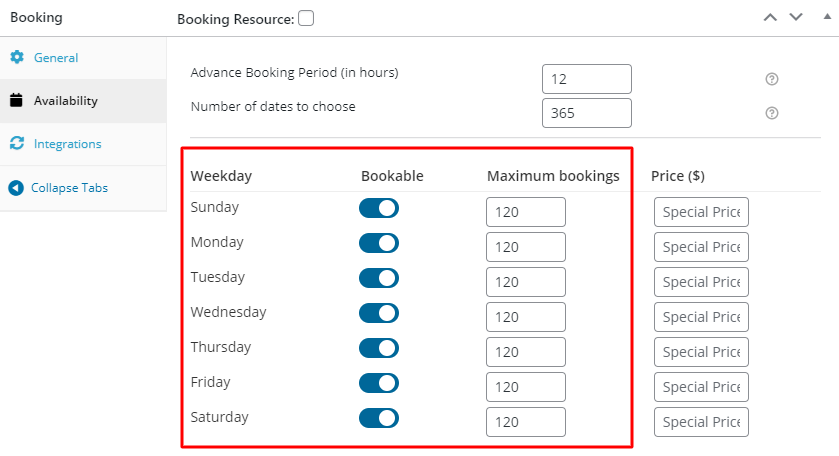Screen dimensions: 839x456
Task: Click the Integrations sync icon
Action: [x=16, y=144]
